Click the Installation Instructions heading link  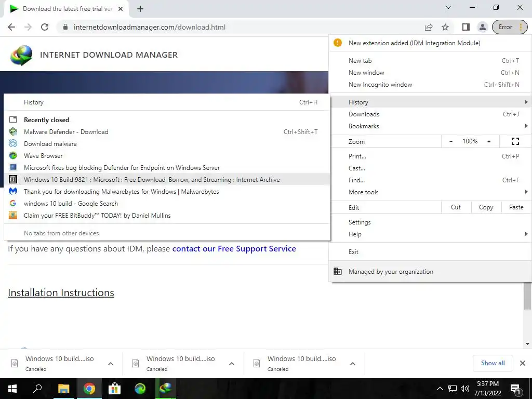[x=61, y=292]
